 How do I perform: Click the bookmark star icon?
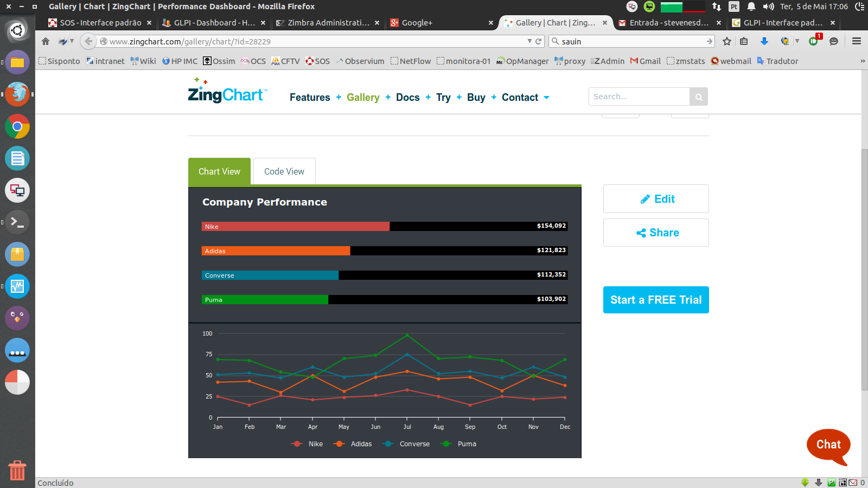tap(727, 41)
